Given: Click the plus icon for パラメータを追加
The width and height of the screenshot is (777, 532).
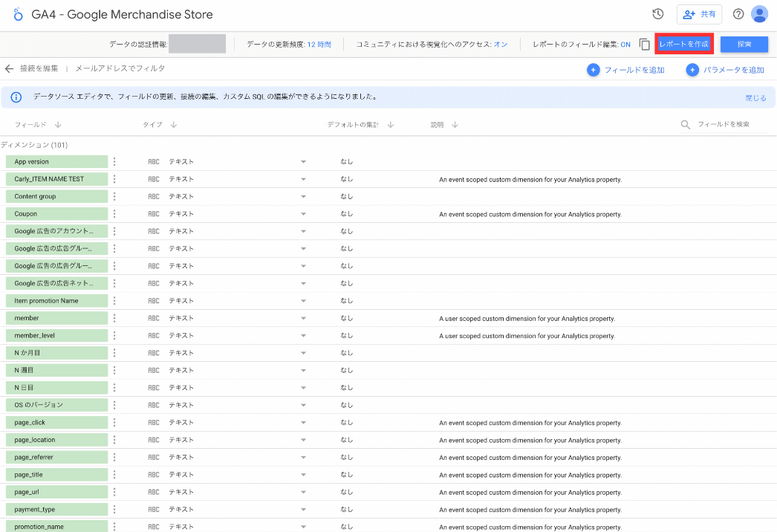Looking at the screenshot, I should (x=692, y=70).
